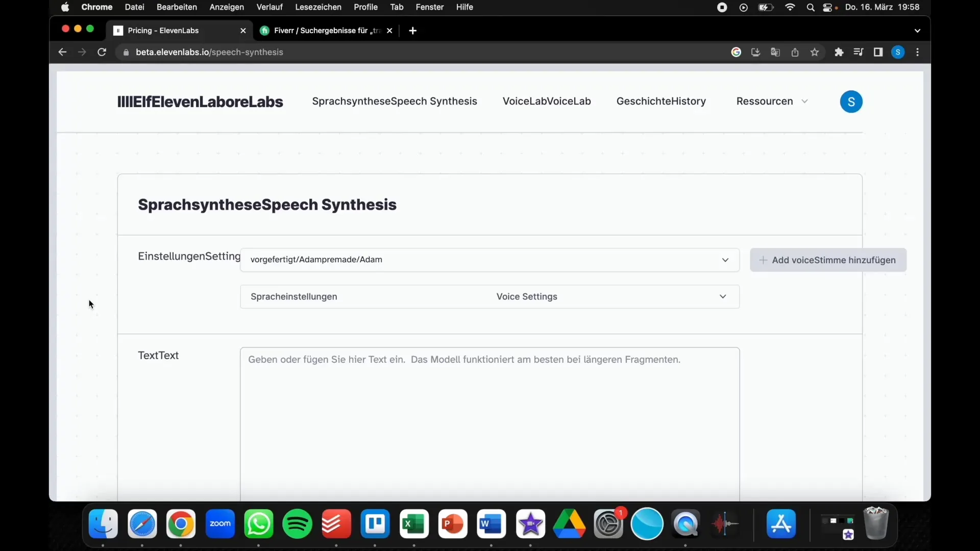Open Speech Synthesis navigation link

[395, 101]
